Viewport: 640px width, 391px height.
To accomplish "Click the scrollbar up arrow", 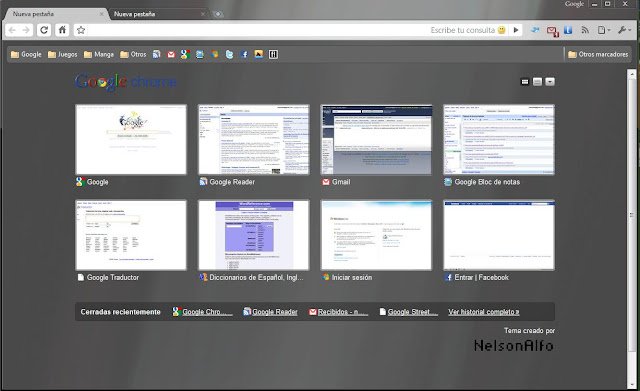I will 632,74.
